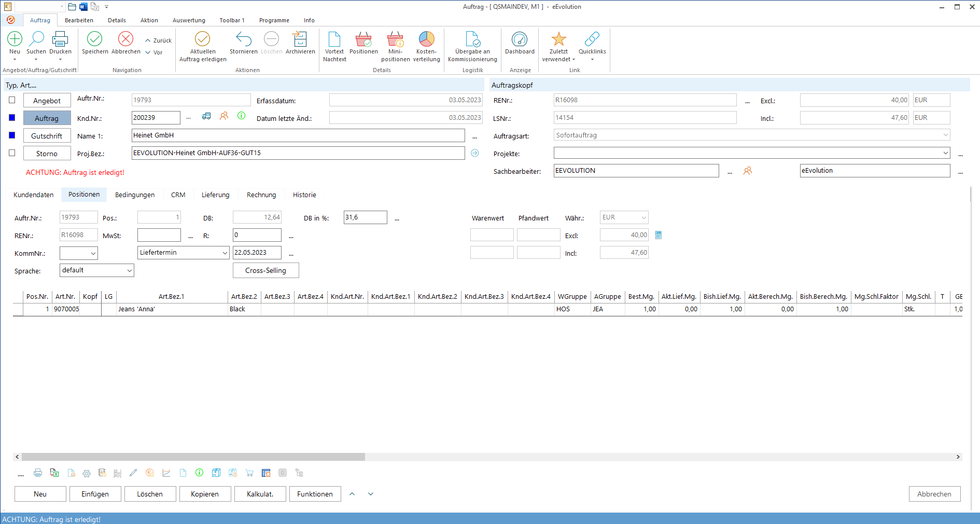The width and height of the screenshot is (980, 524).
Task: Open Kostenverteilung pie chart
Action: pyautogui.click(x=426, y=39)
